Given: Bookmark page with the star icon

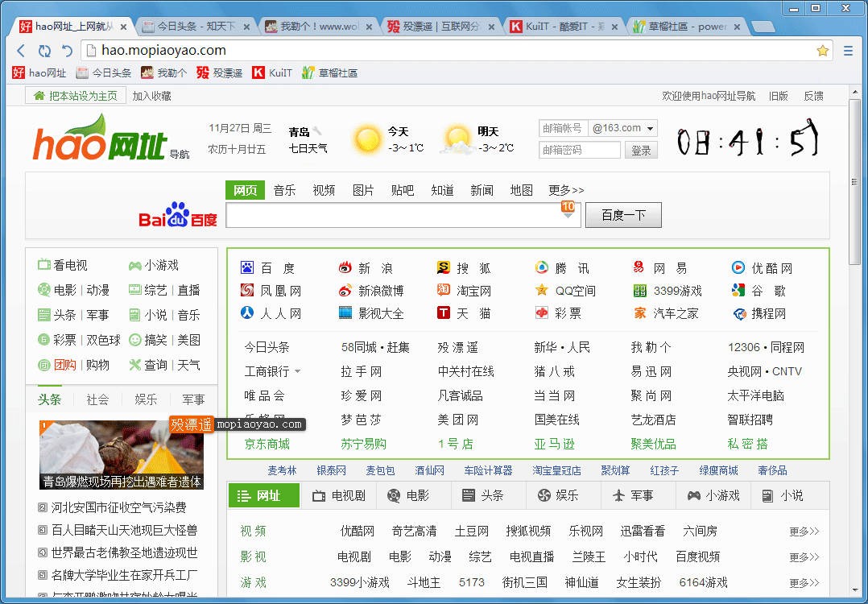Looking at the screenshot, I should tap(823, 51).
